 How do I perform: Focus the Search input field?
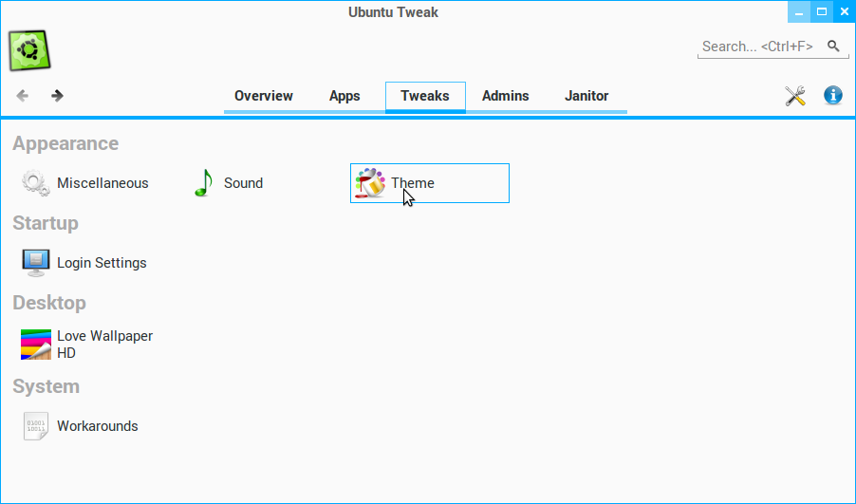tap(759, 46)
